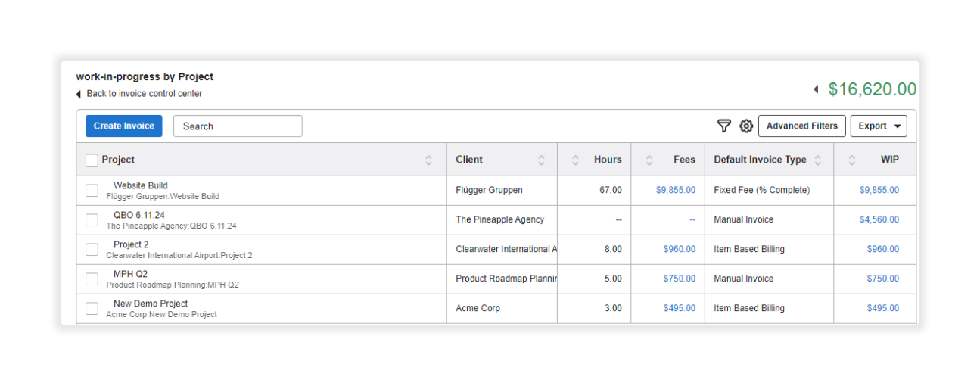Click the back arrow beside invoice control center

(x=79, y=94)
